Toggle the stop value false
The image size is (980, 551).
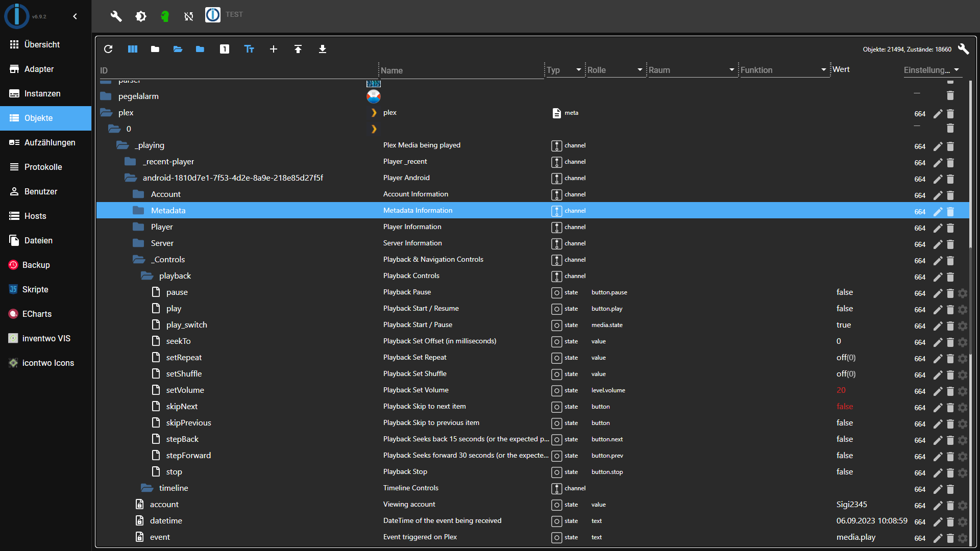(845, 472)
